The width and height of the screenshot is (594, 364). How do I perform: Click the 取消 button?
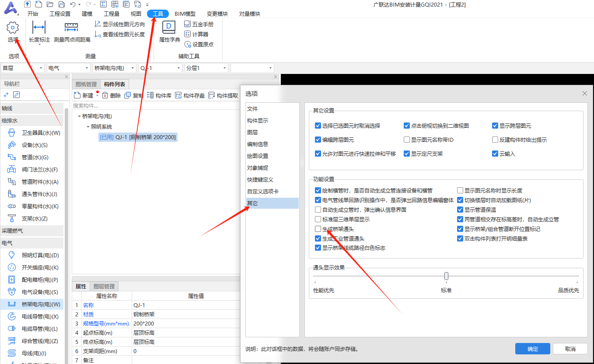(570, 349)
